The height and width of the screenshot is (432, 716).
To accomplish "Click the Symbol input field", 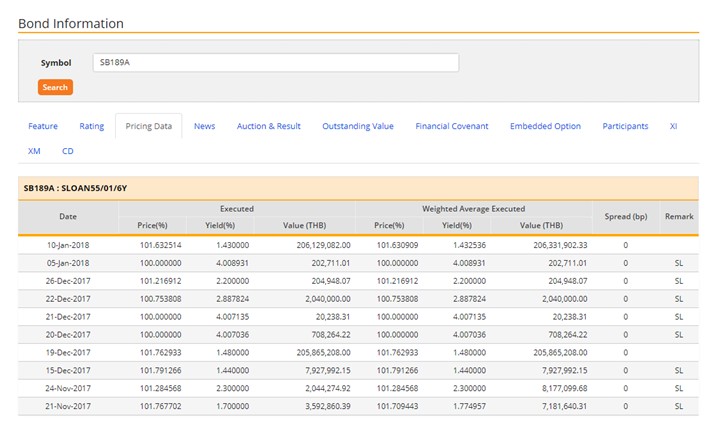I will coord(275,63).
